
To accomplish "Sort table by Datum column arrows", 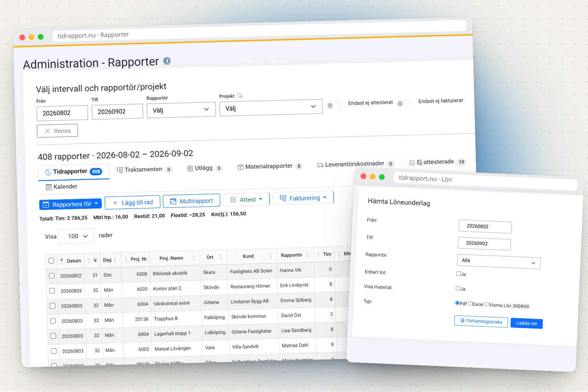I will pyautogui.click(x=62, y=261).
